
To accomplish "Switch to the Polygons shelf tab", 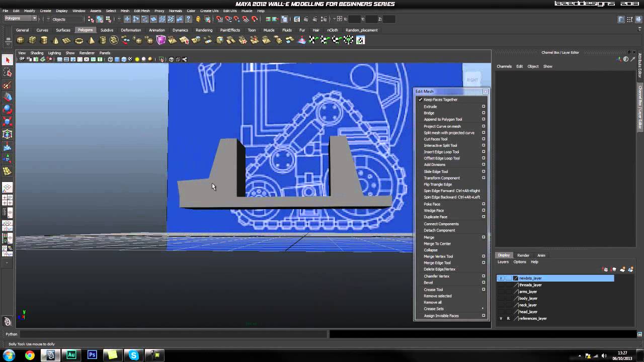I will point(85,30).
